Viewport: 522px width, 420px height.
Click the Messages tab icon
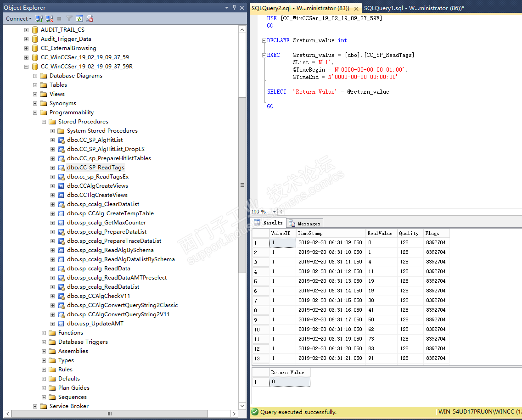point(292,224)
